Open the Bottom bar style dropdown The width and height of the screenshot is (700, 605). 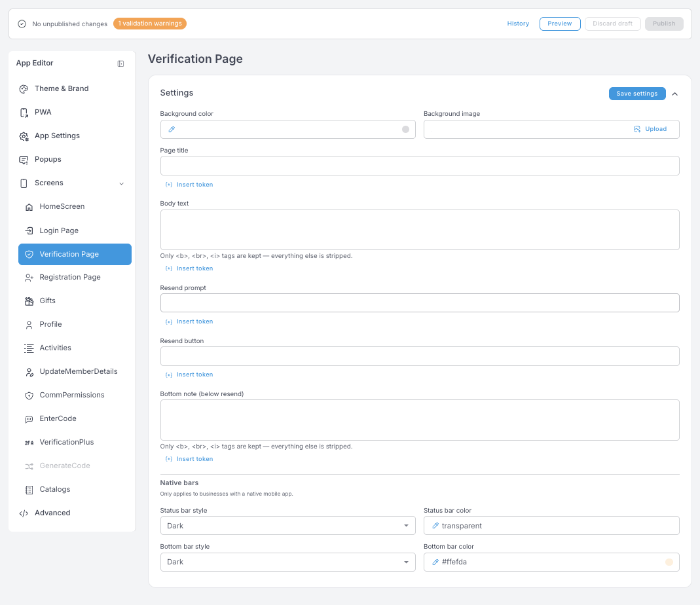[x=288, y=562]
